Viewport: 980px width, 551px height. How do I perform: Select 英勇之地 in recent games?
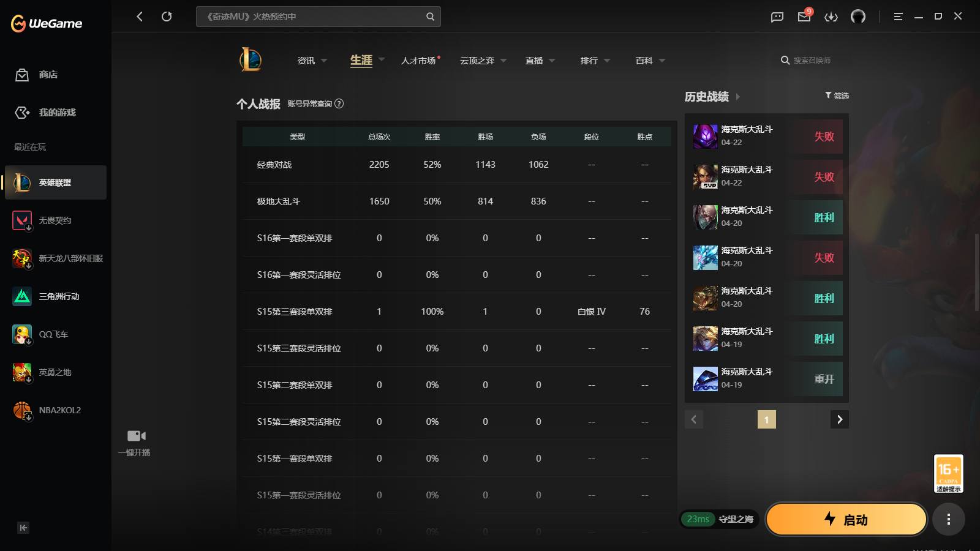(x=56, y=372)
